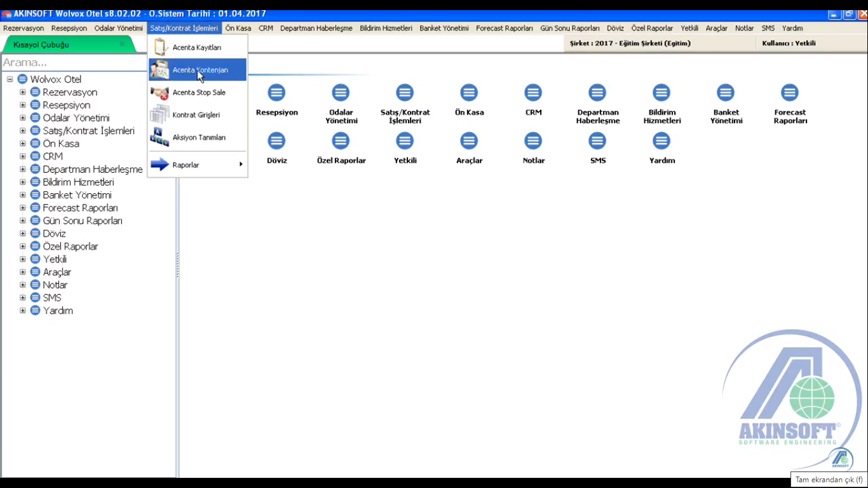The width and height of the screenshot is (868, 488).
Task: Click the Arama search field
Action: tap(74, 62)
